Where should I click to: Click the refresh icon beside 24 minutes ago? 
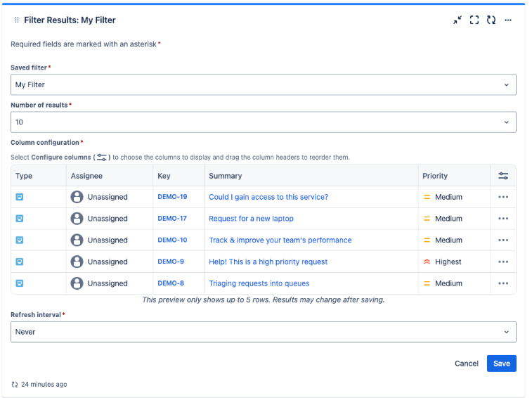pos(15,385)
